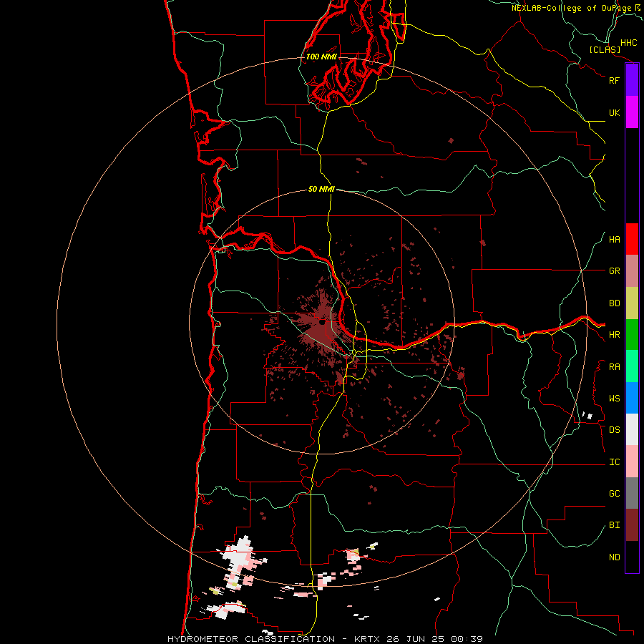
Task: Select the BD yellow legend swatch
Action: 632,303
